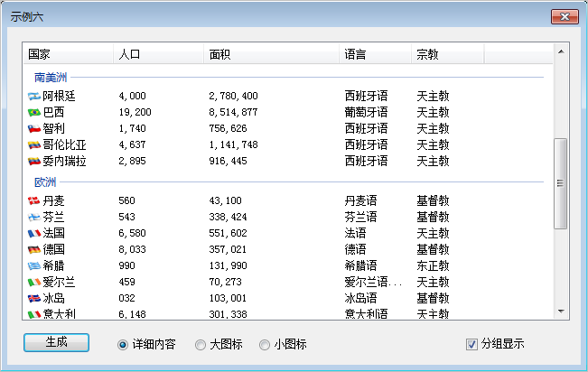
Task: Close the 示例六 window
Action: pyautogui.click(x=565, y=16)
